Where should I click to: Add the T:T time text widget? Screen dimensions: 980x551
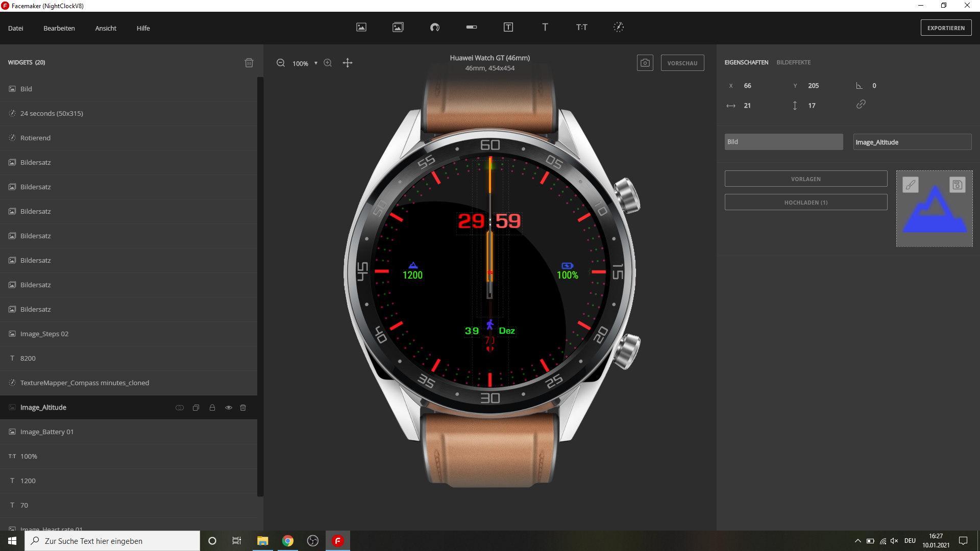pyautogui.click(x=582, y=27)
